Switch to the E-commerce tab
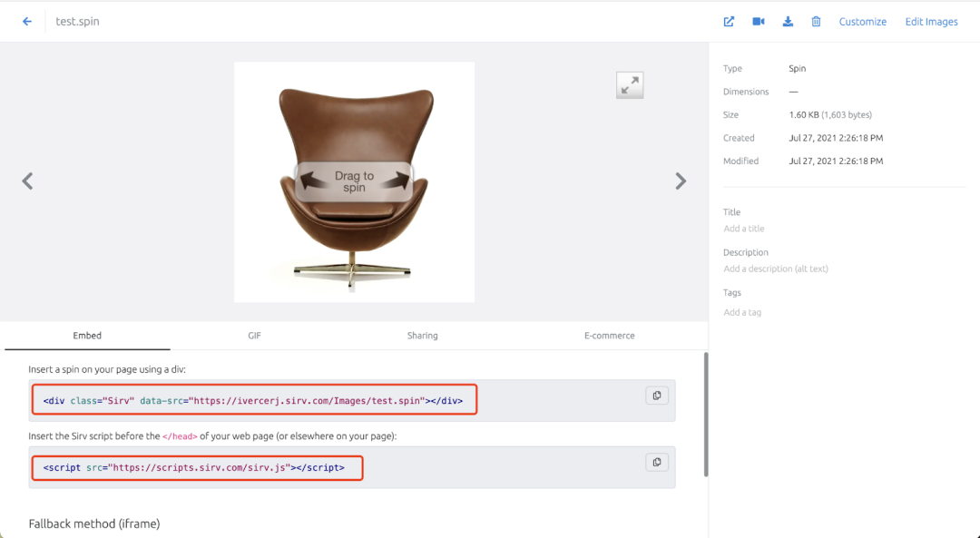The width and height of the screenshot is (980, 538). [610, 336]
